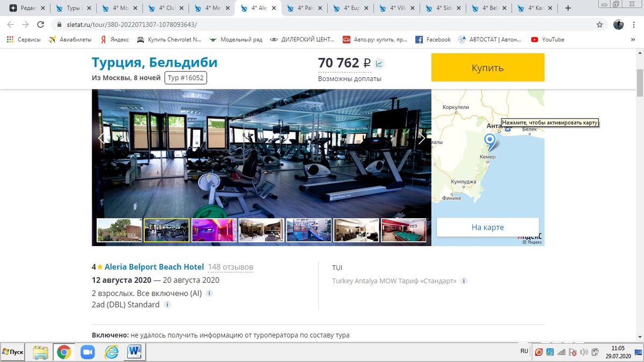The width and height of the screenshot is (644, 362).
Task: Expand hidden bookmarks with the » chevron
Action: tap(632, 39)
